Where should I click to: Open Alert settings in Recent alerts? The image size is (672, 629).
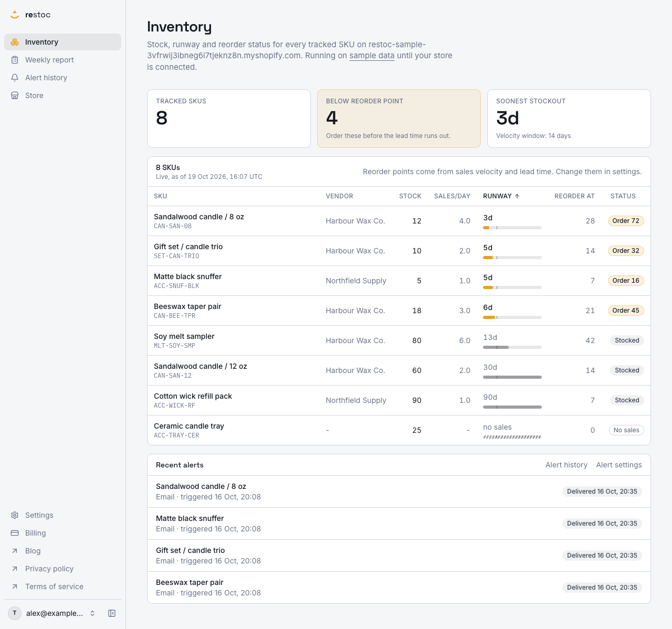(619, 465)
